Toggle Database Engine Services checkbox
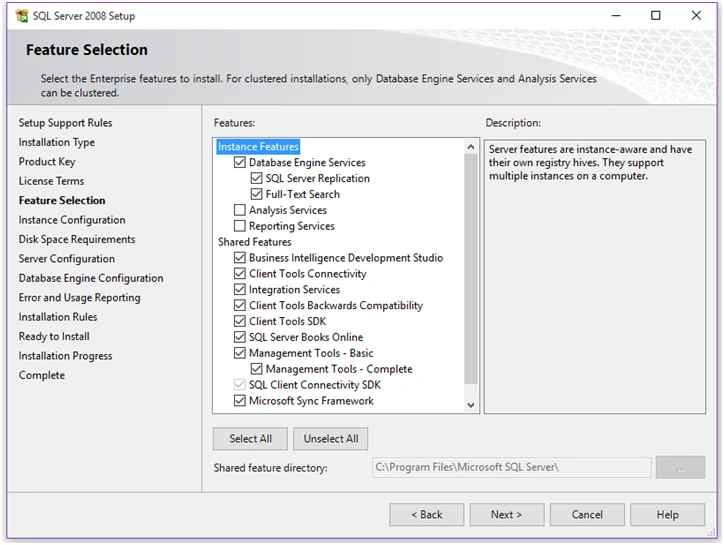Image resolution: width=724 pixels, height=545 pixels. coord(240,162)
